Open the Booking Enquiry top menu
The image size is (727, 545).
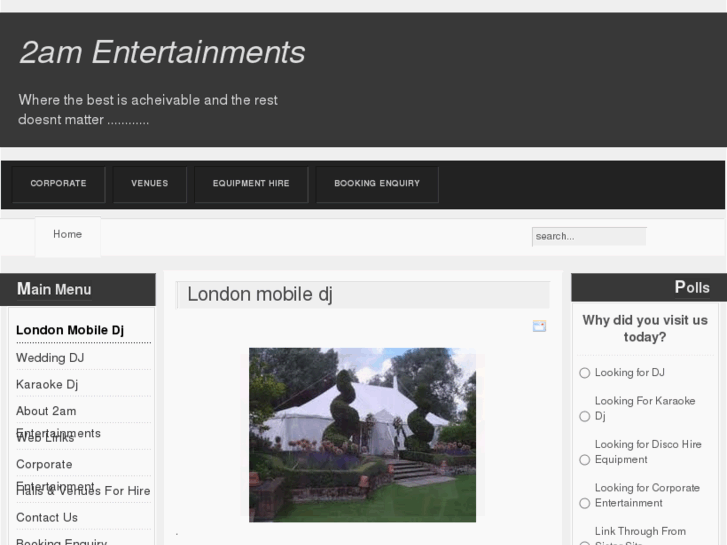(377, 184)
